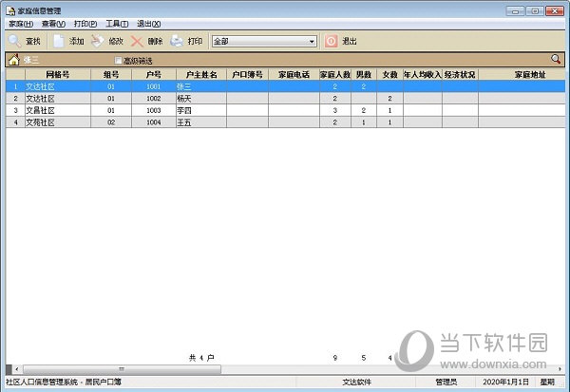Click the 女数 column header
This screenshot has height=392, width=570.
coord(389,74)
